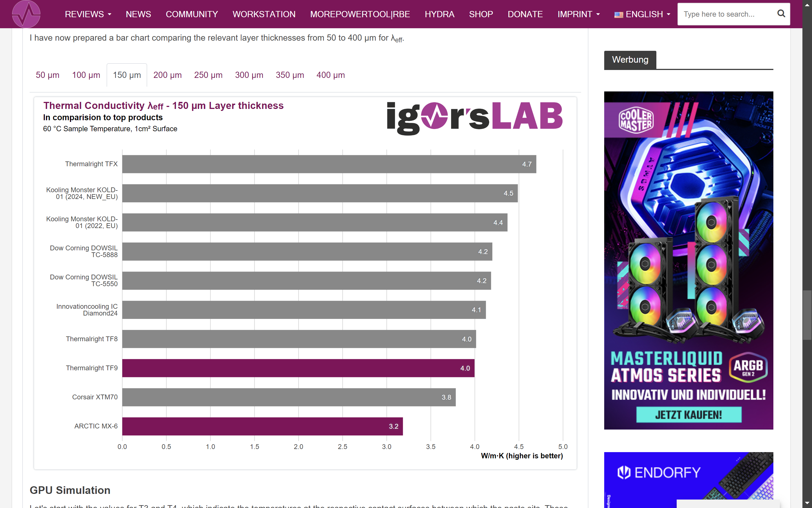This screenshot has width=812, height=508.
Task: Open MOREPOWERTOOL|RBE page
Action: click(x=360, y=14)
